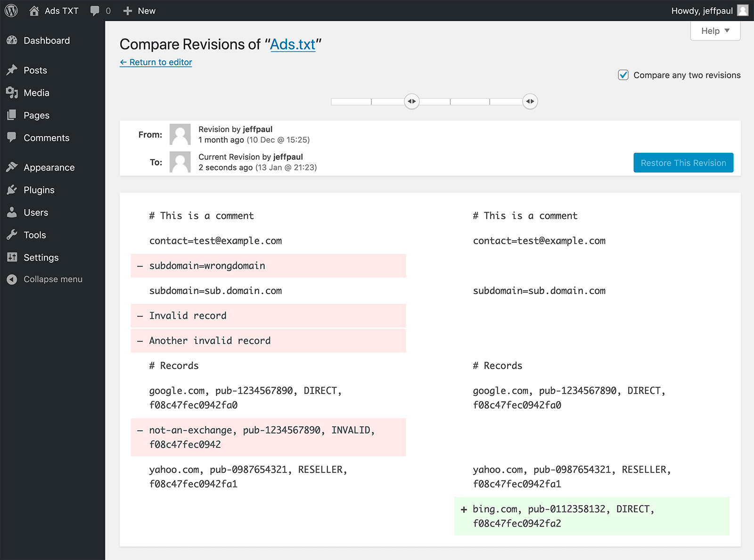Image resolution: width=754 pixels, height=560 pixels.
Task: Click the left-column contact=test@example.com line
Action: (x=215, y=241)
